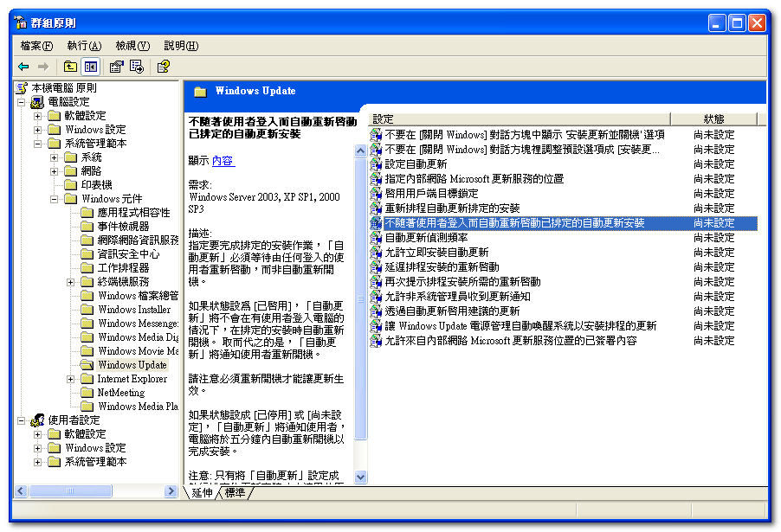
Task: Click the description pane vertical scrollbar thumb
Action: tap(360, 299)
